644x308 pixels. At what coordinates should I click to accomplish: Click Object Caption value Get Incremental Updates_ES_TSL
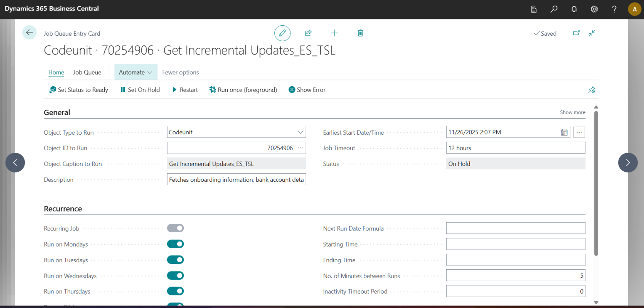click(237, 164)
